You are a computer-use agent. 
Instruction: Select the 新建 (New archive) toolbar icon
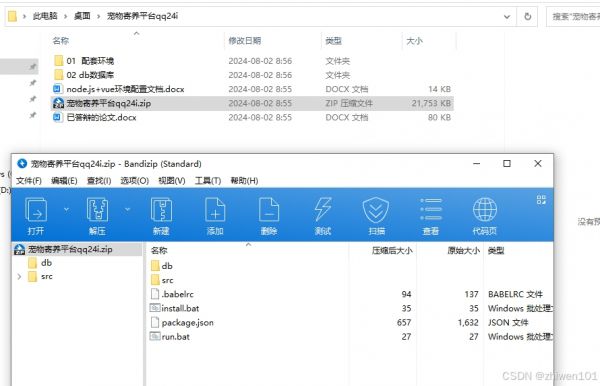coord(161,216)
